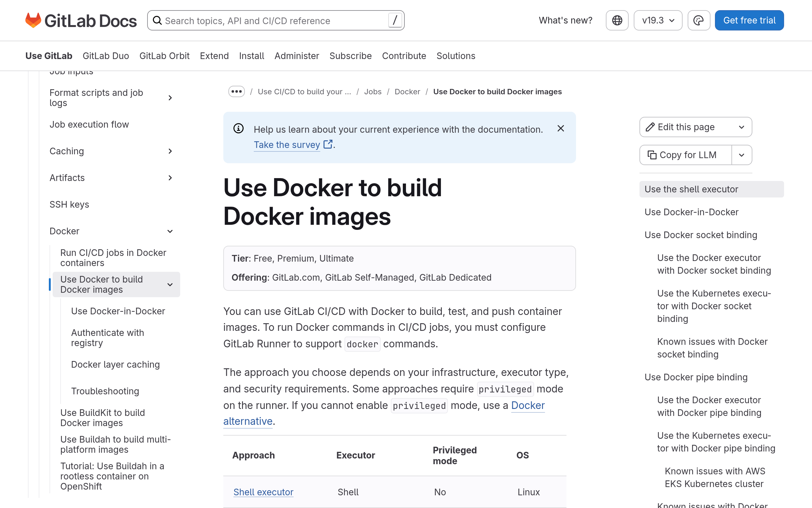812x508 pixels.
Task: Jump to Use the Kubernetes executor with Docker pipe binding
Action: pos(716,442)
